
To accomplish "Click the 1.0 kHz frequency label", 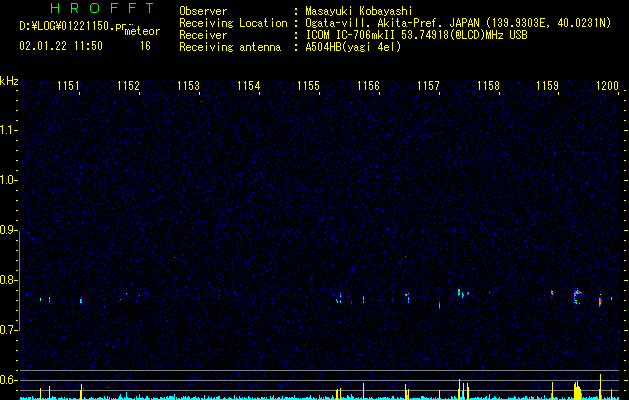I will point(8,180).
